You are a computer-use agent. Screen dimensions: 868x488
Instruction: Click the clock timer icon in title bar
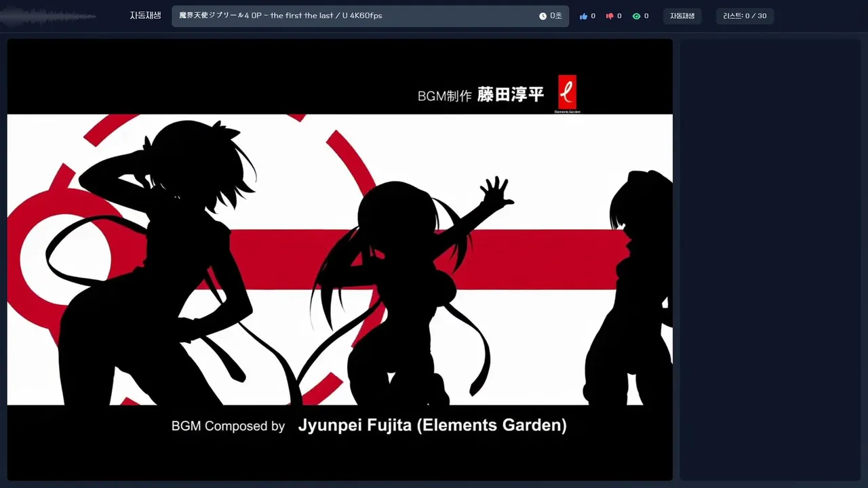[x=542, y=16]
